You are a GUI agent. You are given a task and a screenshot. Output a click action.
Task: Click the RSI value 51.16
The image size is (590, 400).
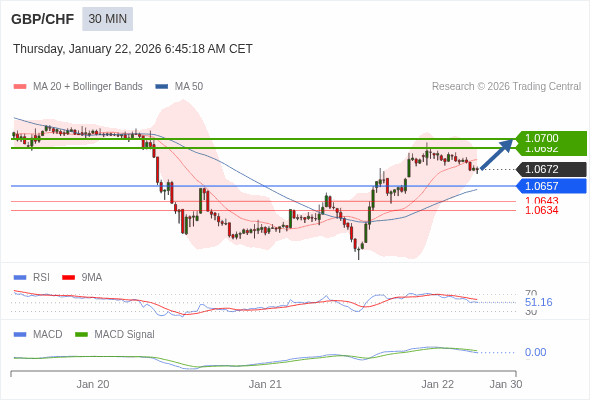coord(538,302)
